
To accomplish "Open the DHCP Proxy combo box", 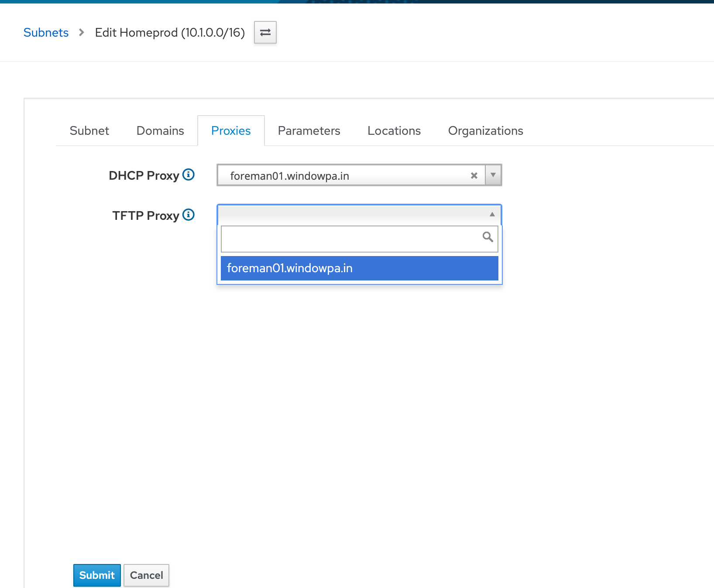I will pyautogui.click(x=359, y=175).
